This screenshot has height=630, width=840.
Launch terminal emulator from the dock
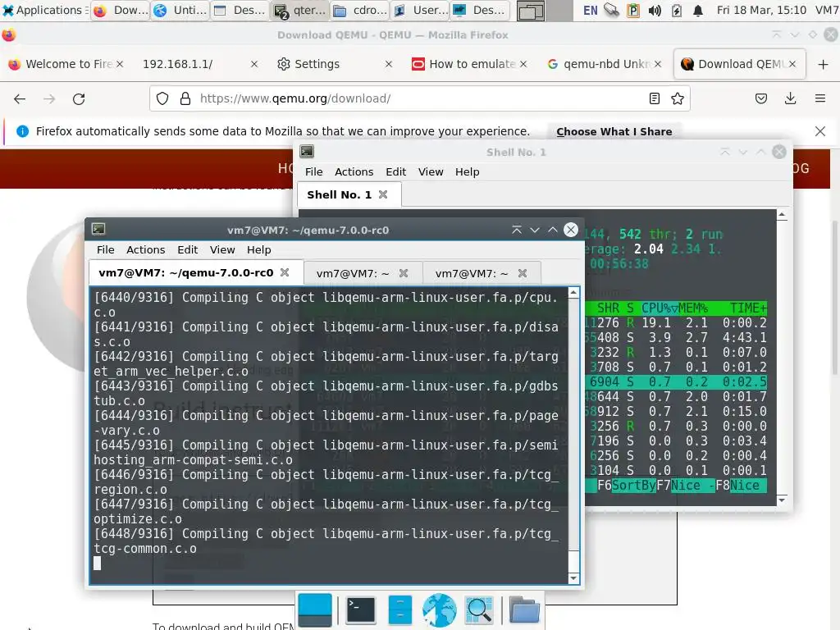coord(361,610)
